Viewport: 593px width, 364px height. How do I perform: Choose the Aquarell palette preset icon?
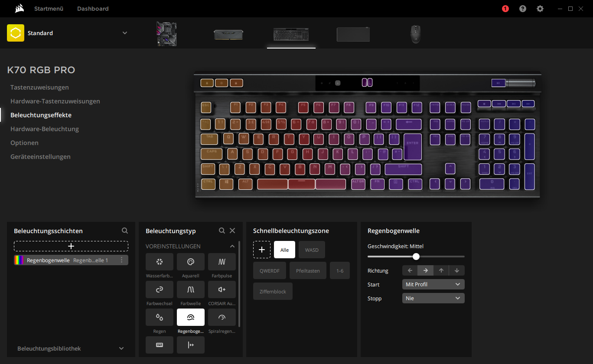click(x=191, y=262)
